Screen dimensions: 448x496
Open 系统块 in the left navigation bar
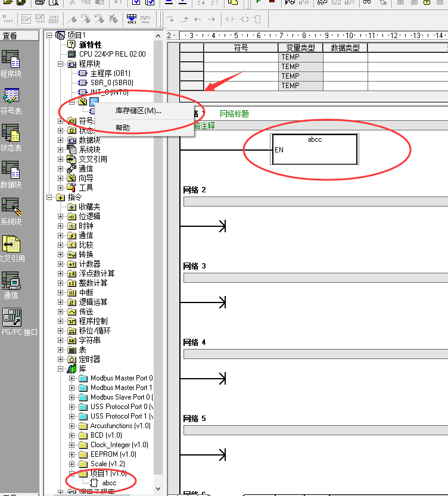(11, 212)
